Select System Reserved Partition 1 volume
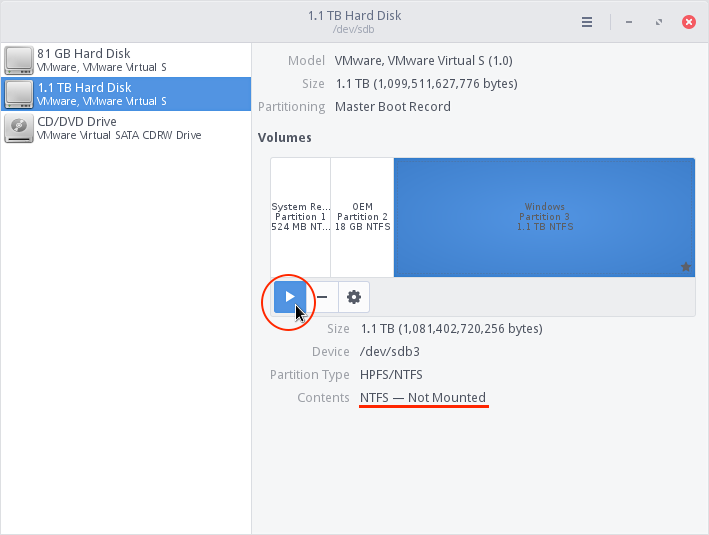Image resolution: width=709 pixels, height=535 pixels. click(300, 217)
